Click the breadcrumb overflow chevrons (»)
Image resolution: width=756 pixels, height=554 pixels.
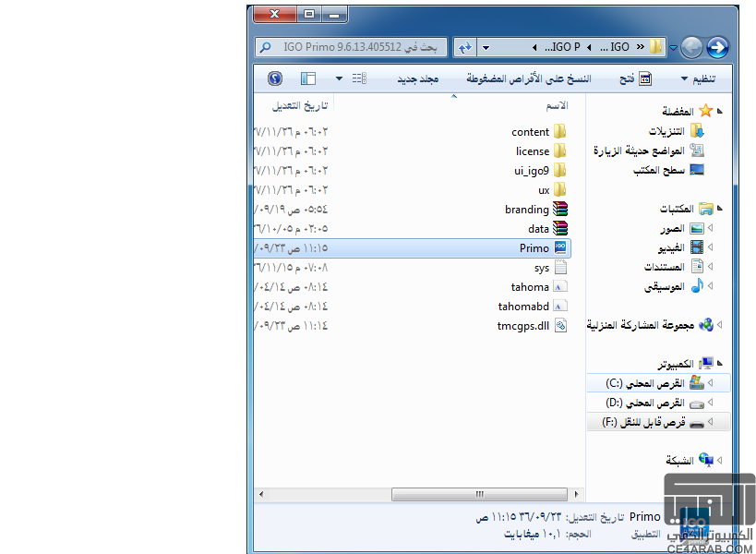coord(641,47)
